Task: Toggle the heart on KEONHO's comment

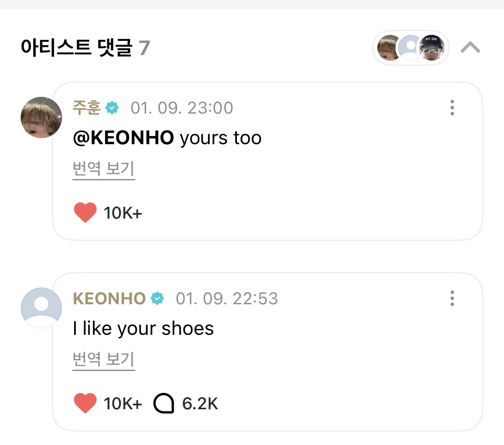Action: point(85,404)
